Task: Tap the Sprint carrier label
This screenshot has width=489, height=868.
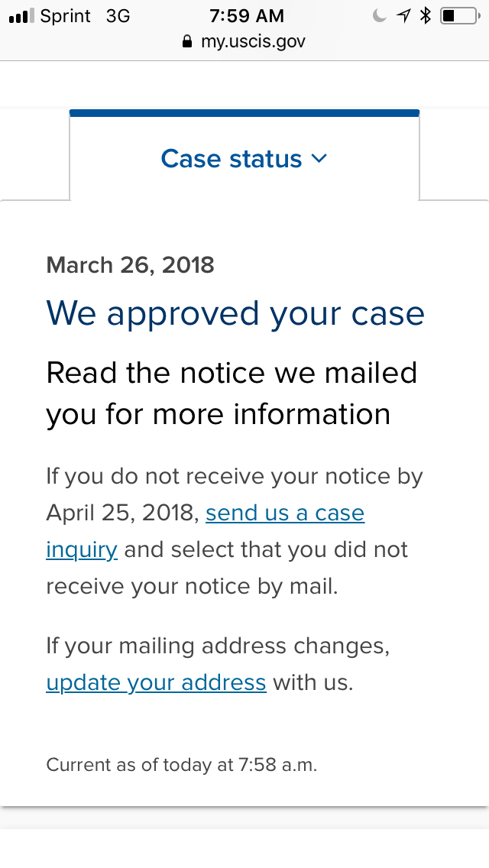Action: coord(66,16)
